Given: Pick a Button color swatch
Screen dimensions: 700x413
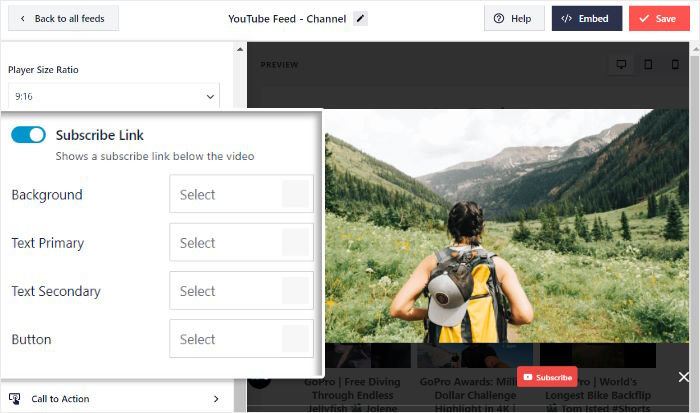Looking at the screenshot, I should point(295,339).
